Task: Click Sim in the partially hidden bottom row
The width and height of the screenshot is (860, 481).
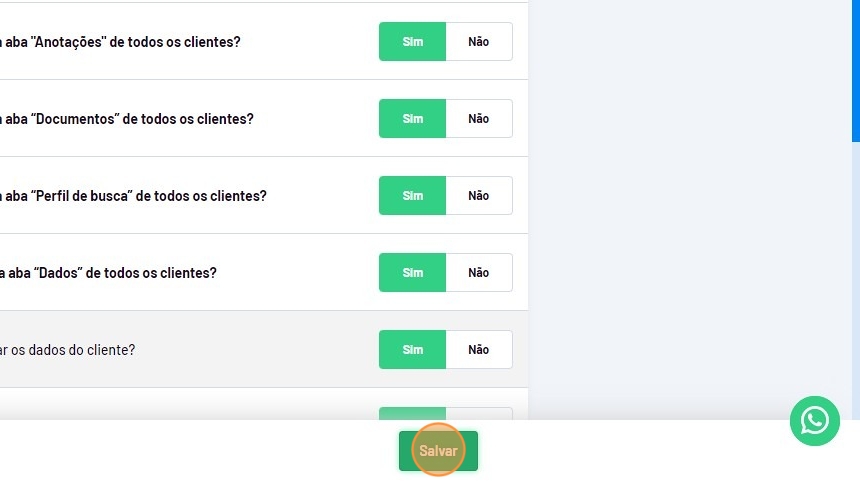Action: pyautogui.click(x=412, y=413)
